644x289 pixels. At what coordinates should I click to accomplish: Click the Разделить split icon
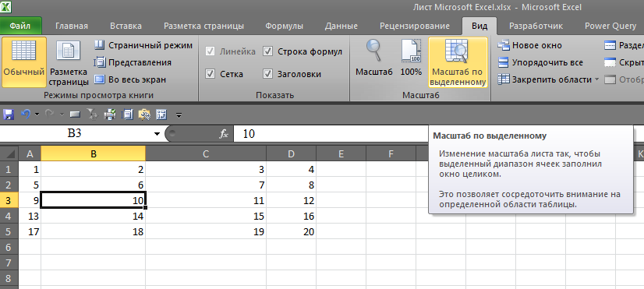(610, 45)
